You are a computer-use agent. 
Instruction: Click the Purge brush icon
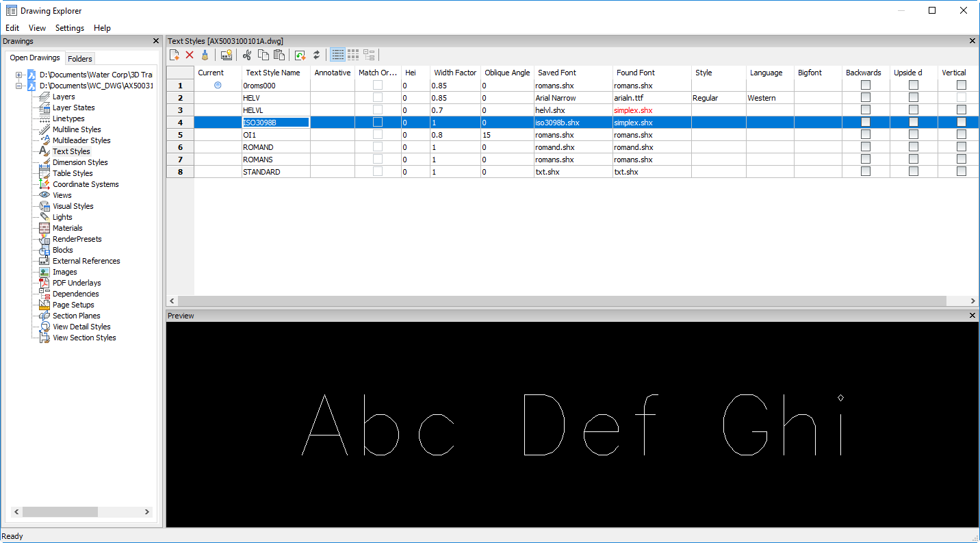click(204, 55)
